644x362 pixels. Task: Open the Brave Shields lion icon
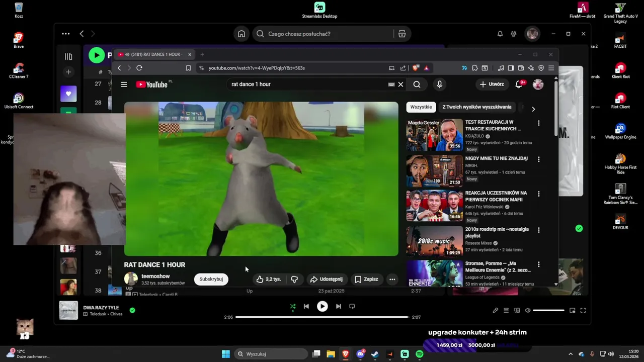pyautogui.click(x=416, y=68)
